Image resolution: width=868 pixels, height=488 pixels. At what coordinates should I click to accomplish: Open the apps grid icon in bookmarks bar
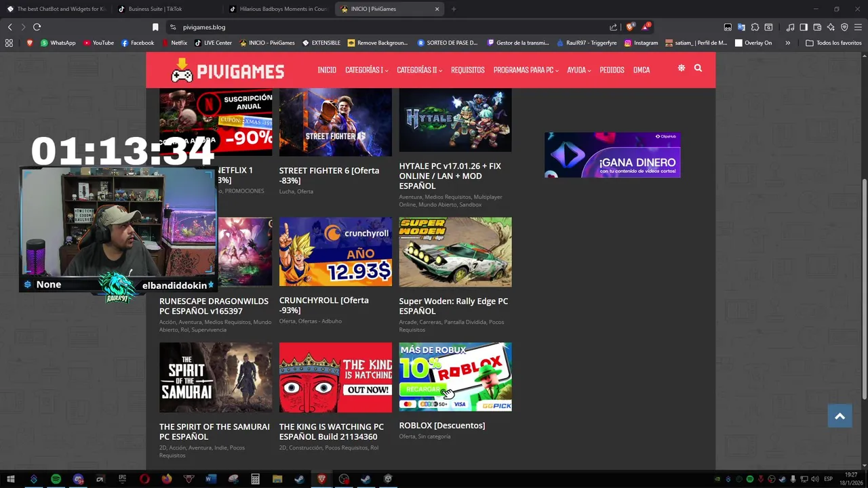tap(9, 43)
